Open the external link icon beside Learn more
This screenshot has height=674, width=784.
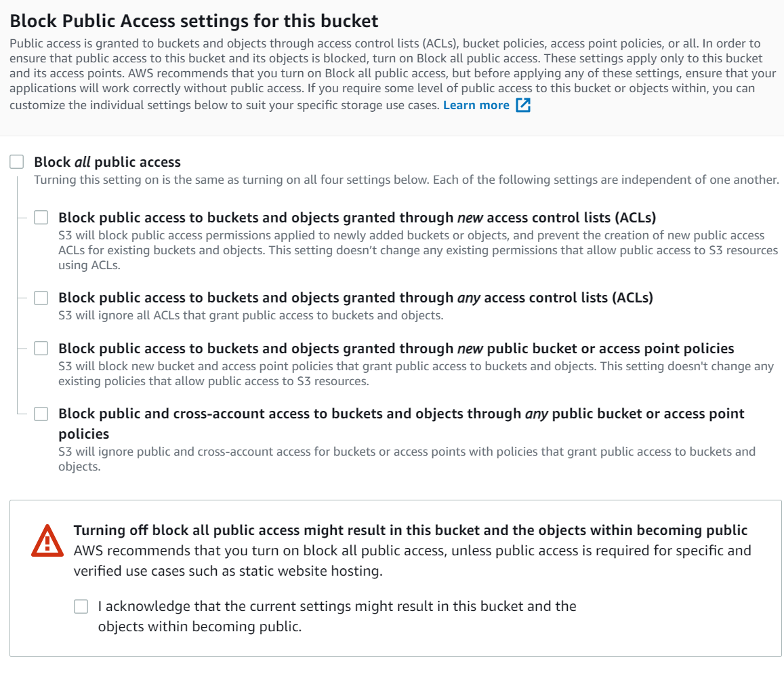[523, 105]
